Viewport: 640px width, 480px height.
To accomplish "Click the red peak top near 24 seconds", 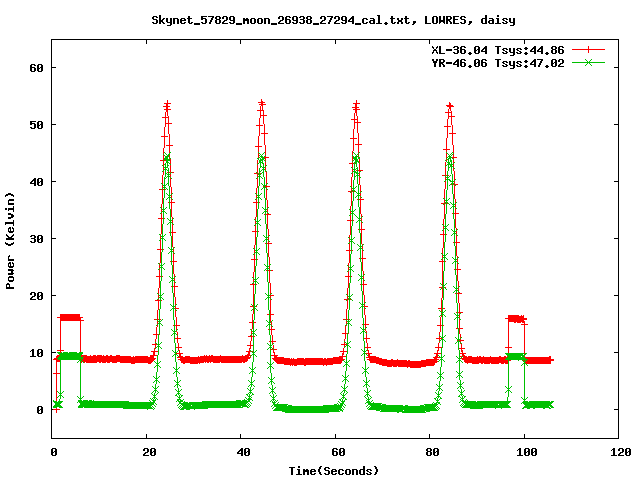I will [167, 106].
